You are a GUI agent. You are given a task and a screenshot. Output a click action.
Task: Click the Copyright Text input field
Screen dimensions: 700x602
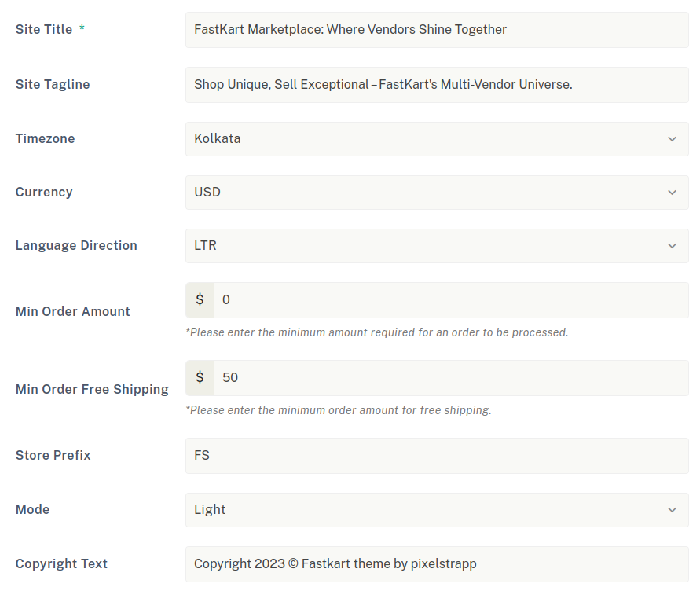pos(437,564)
